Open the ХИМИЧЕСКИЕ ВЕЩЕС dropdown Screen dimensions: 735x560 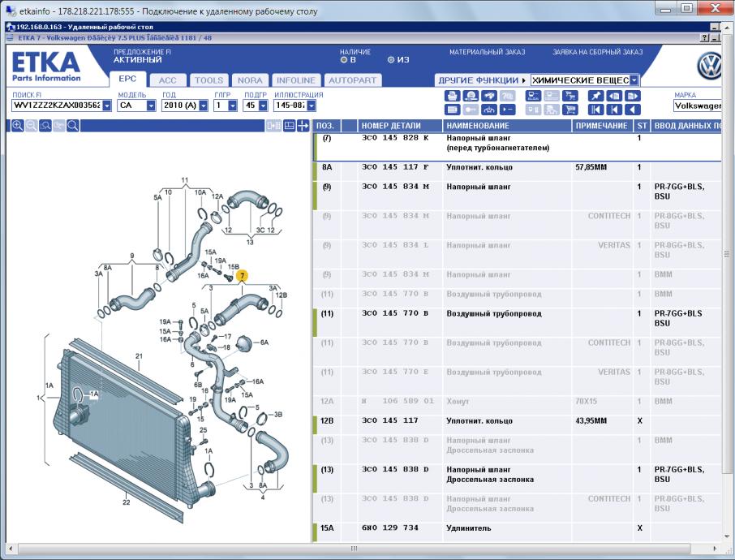pyautogui.click(x=634, y=80)
